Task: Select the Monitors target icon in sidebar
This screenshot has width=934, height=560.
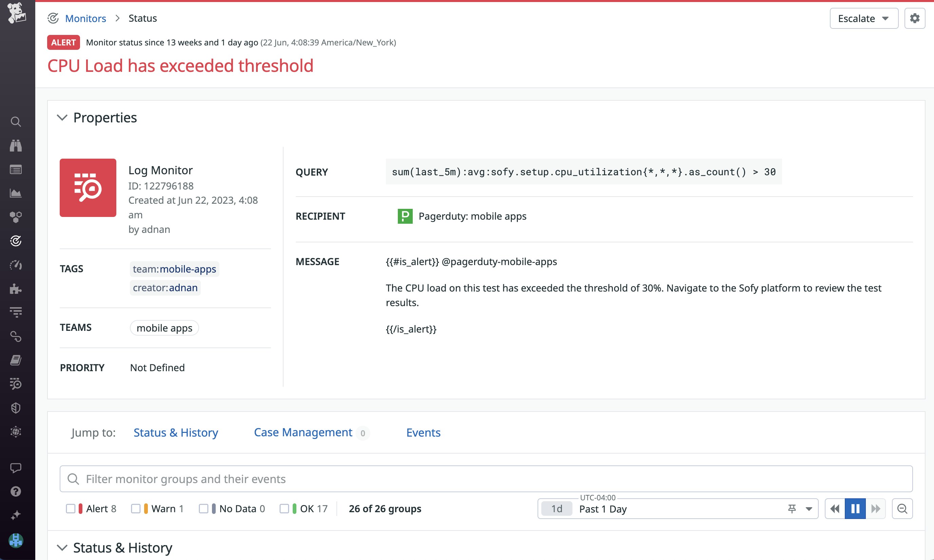Action: click(x=16, y=241)
